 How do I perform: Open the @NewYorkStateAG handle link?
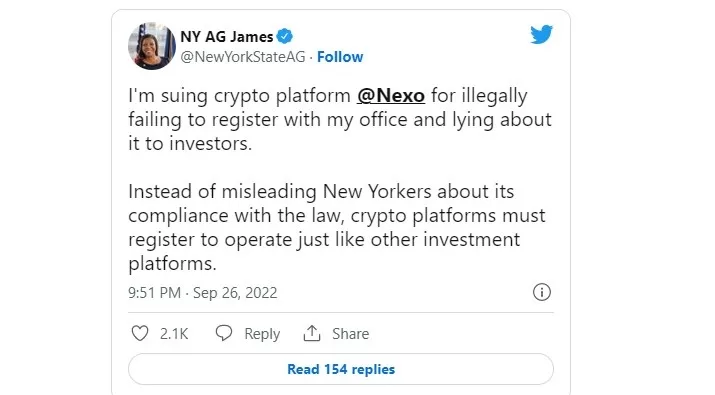[x=243, y=57]
